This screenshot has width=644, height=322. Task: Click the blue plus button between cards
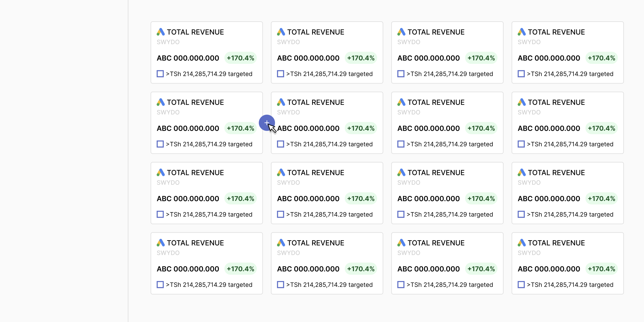(267, 123)
